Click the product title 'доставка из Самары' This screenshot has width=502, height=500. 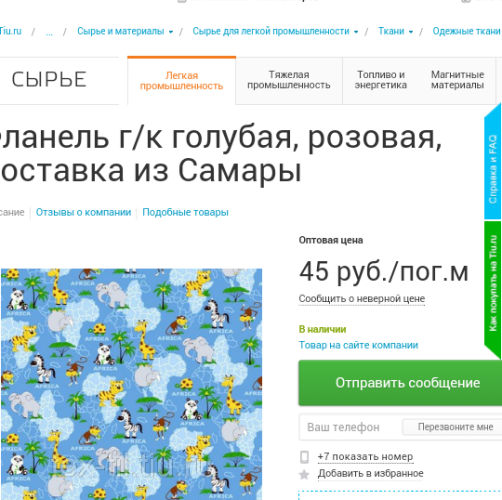pyautogui.click(x=151, y=171)
